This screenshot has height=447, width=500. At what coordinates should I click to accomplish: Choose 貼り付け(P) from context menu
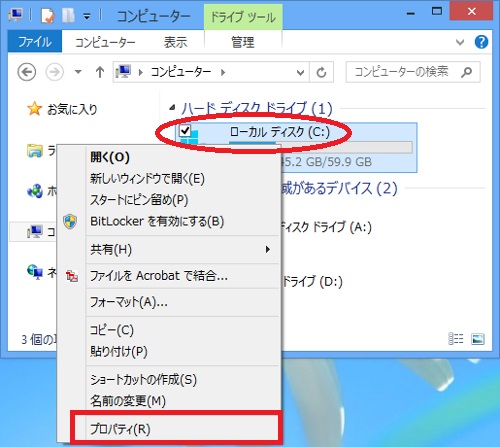(x=182, y=351)
